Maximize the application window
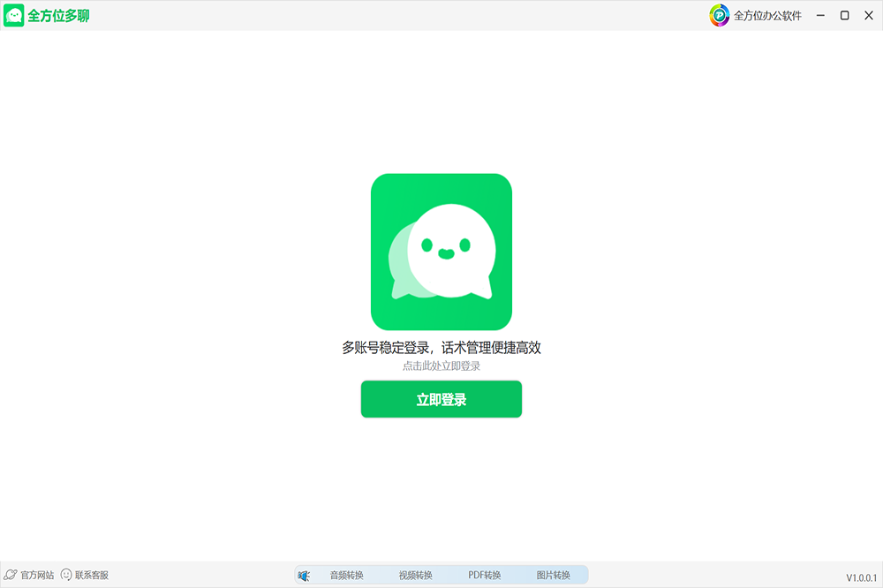Screen dimensions: 883x588 (845, 15)
